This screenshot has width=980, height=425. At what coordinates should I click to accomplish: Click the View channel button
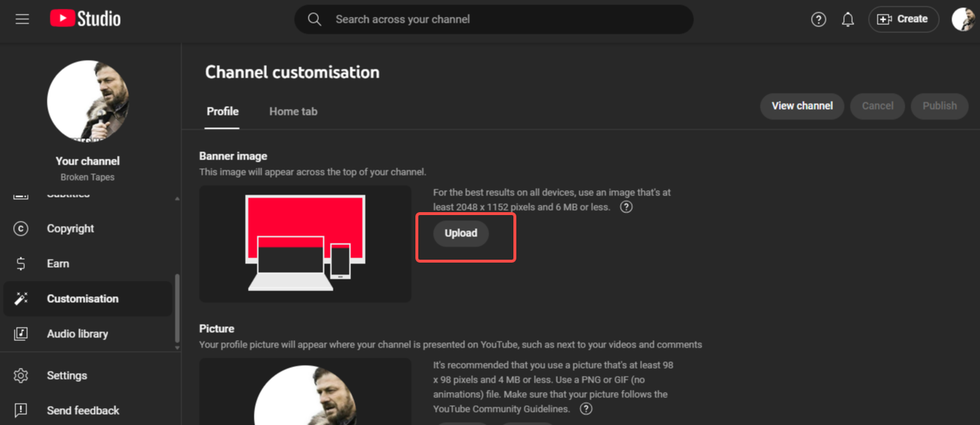click(802, 105)
